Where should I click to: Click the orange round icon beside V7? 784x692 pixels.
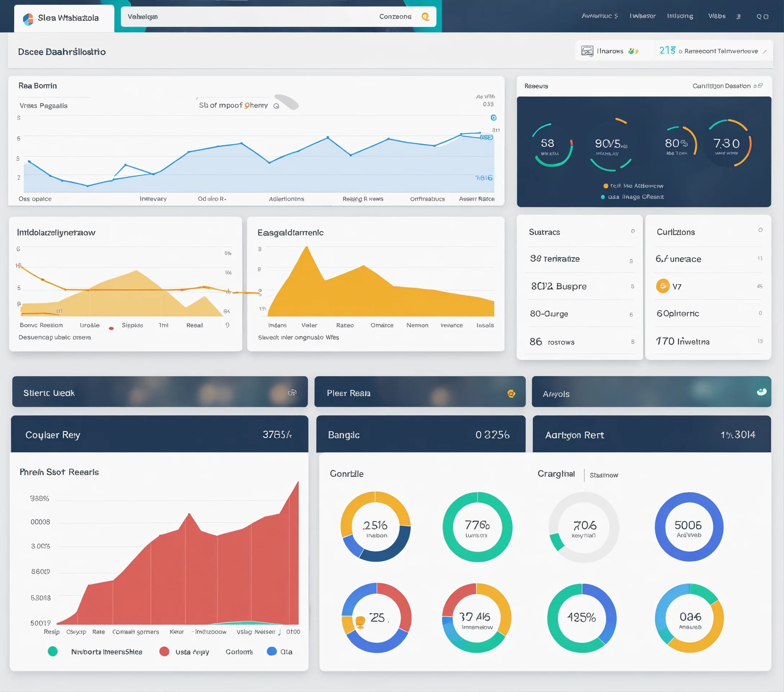(x=663, y=286)
